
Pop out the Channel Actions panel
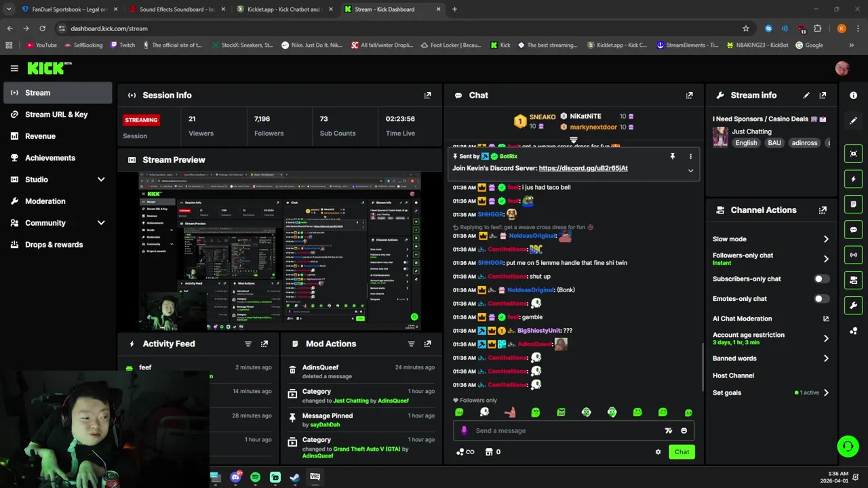click(823, 210)
